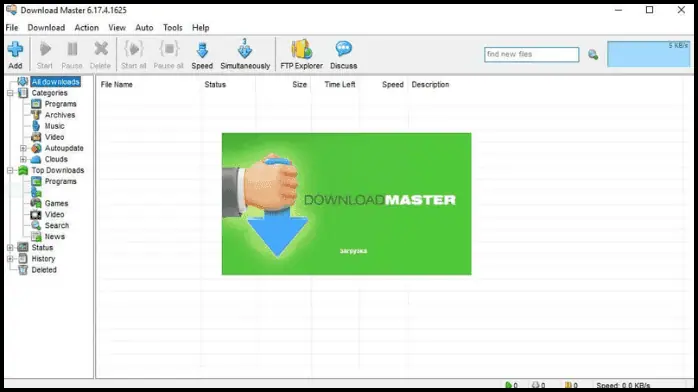
Task: Open Video under Top Downloads
Action: 54,214
